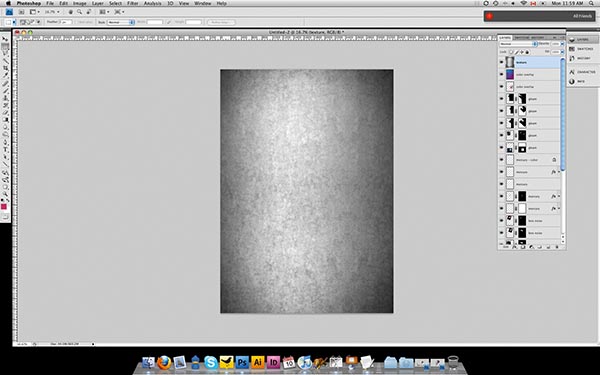Select the Pen tool

(5, 143)
